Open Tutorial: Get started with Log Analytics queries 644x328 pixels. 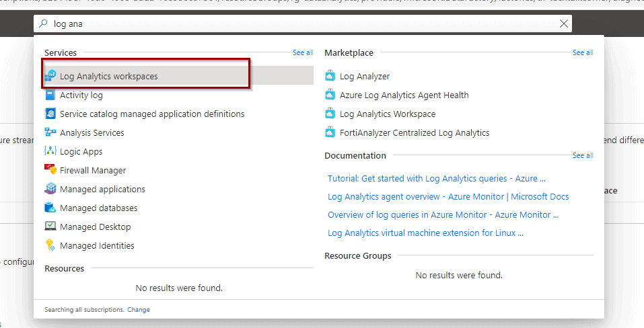click(437, 178)
